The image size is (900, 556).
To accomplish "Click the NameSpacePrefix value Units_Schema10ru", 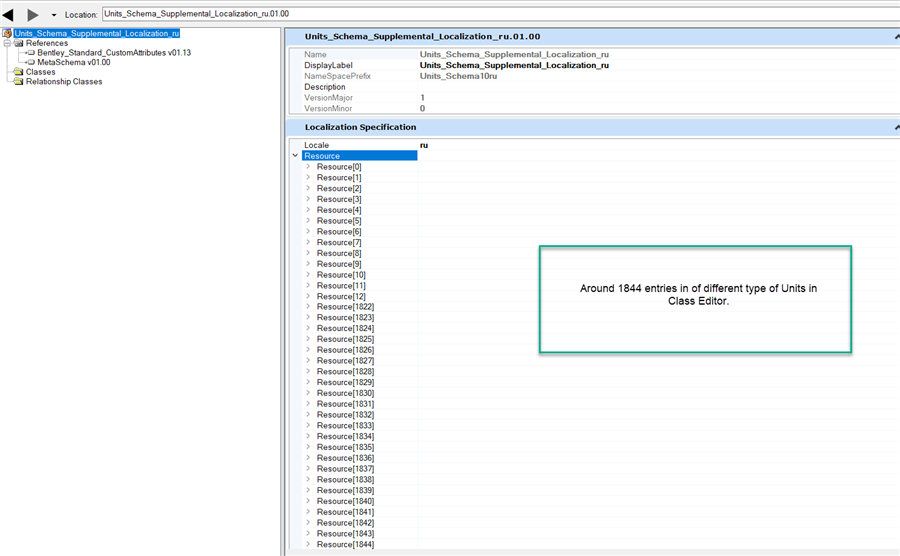I will (x=458, y=76).
